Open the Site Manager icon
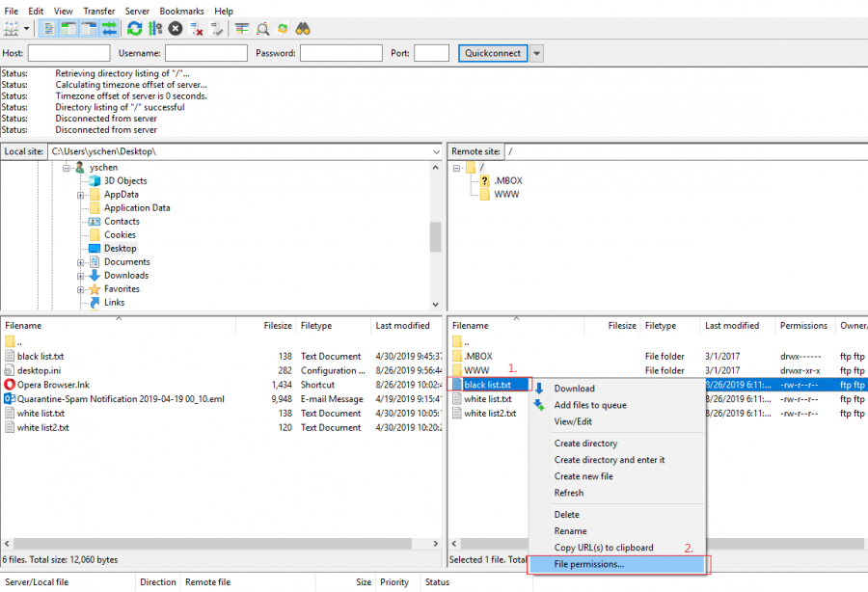 (x=12, y=29)
